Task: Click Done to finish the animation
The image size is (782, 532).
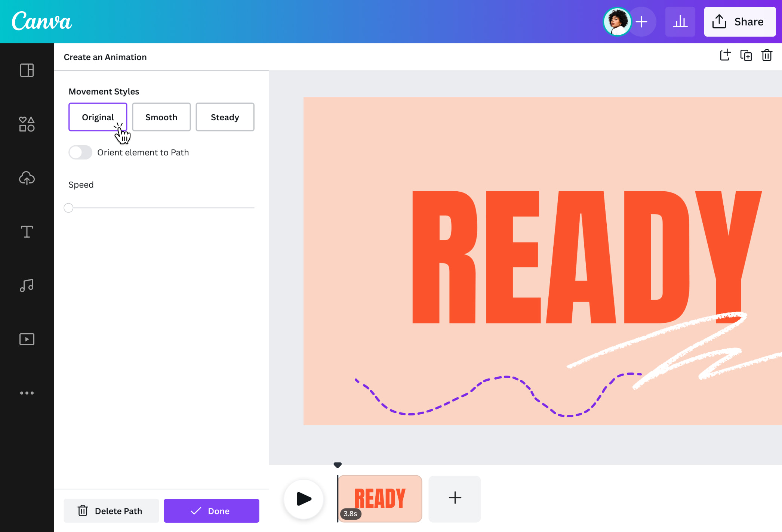Action: pyautogui.click(x=211, y=511)
